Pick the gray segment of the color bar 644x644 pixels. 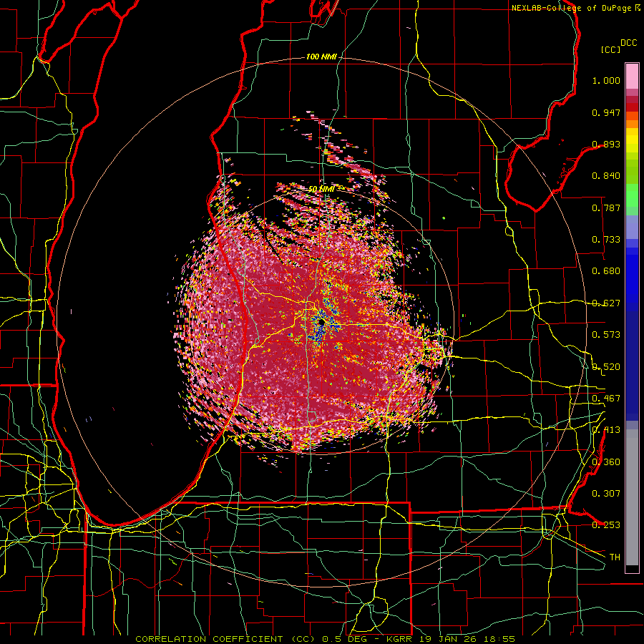pos(632,497)
